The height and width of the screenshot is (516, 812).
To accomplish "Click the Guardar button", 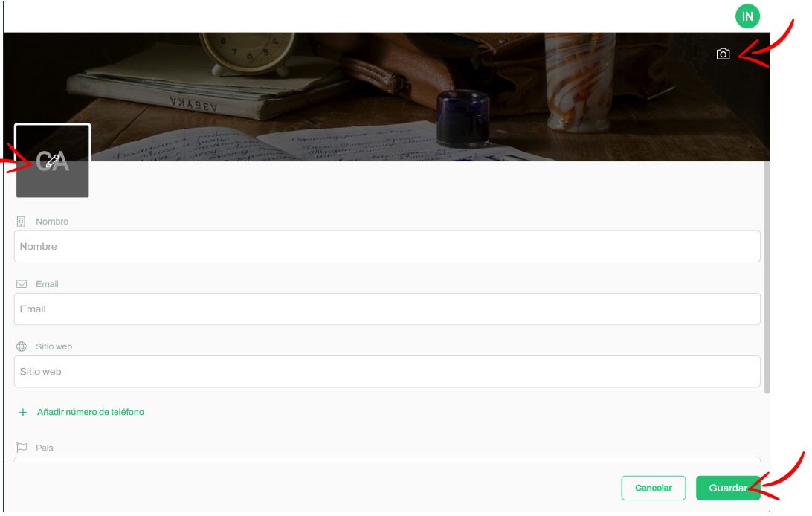I will click(x=727, y=488).
